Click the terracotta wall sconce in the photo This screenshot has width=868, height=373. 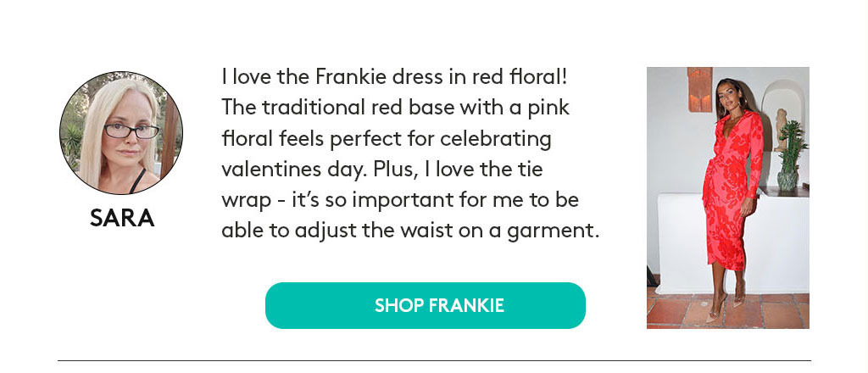click(699, 89)
